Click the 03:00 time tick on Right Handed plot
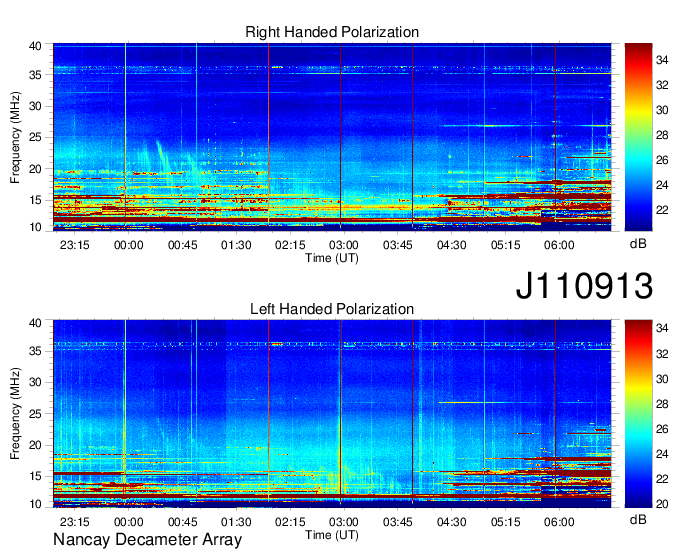Screen dimensions: 680x552 [x=344, y=245]
